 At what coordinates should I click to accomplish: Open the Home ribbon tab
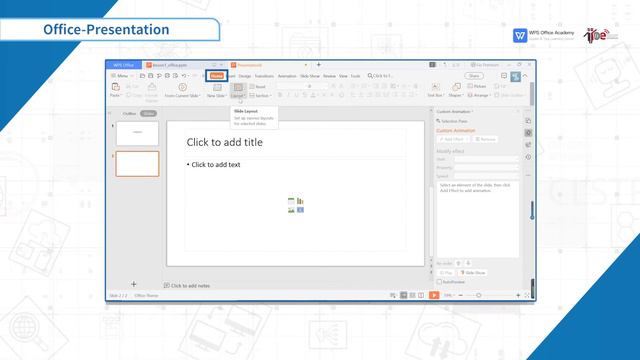coord(217,76)
